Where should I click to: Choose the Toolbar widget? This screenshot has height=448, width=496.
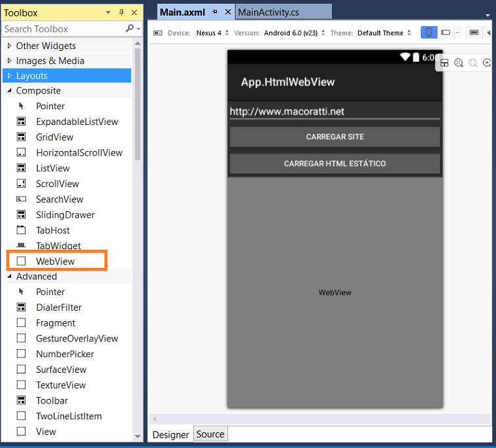pyautogui.click(x=52, y=400)
